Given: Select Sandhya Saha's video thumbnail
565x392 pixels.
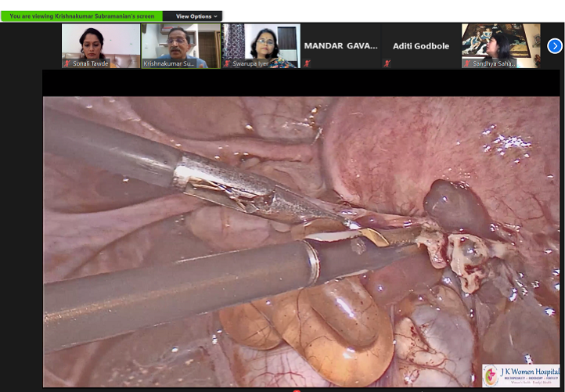Looking at the screenshot, I should 501,45.
